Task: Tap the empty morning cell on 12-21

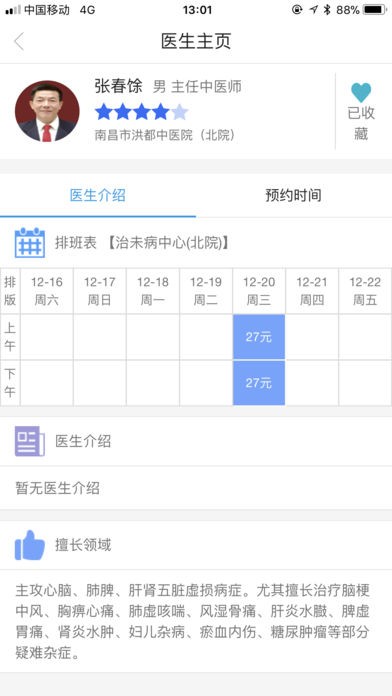Action: [x=312, y=337]
